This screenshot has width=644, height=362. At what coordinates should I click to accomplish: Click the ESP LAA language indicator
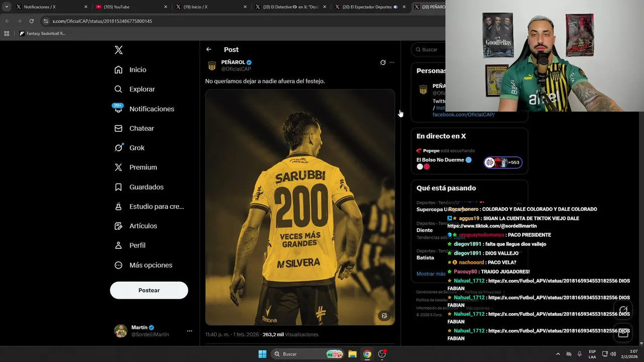coord(592,354)
